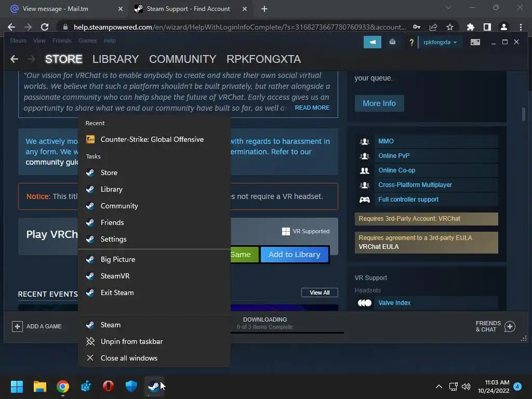Click Steam back arrow
Viewport: 532px width, 399px height.
coord(14,59)
